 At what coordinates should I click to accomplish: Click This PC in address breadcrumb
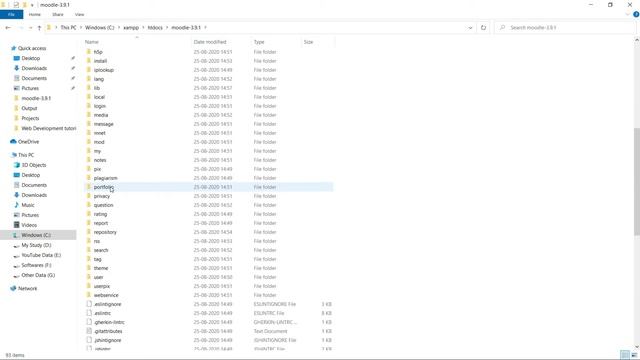click(x=68, y=28)
